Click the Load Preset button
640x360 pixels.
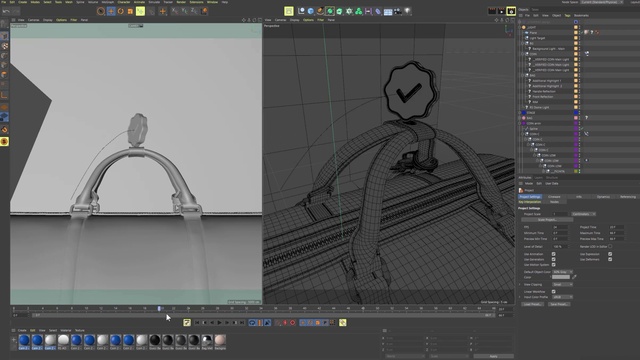tap(533, 304)
